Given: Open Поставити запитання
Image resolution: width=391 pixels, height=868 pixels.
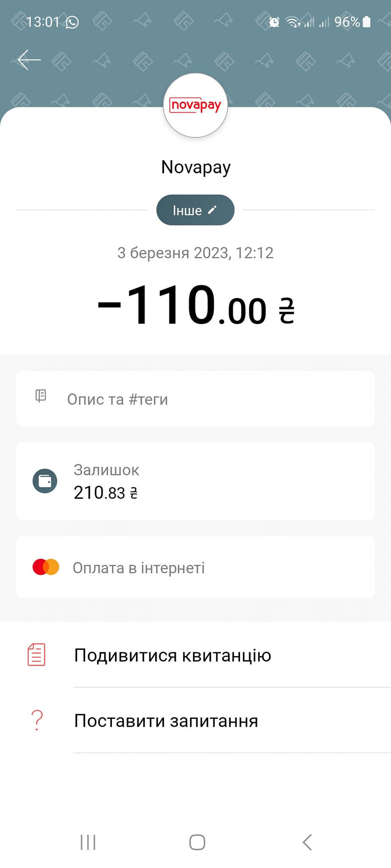Looking at the screenshot, I should [x=195, y=721].
